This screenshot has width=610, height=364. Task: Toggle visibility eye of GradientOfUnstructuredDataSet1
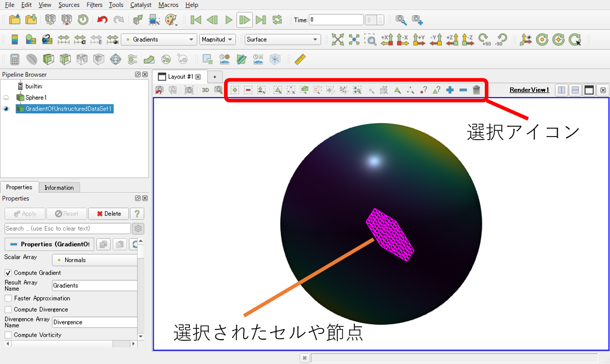point(6,109)
